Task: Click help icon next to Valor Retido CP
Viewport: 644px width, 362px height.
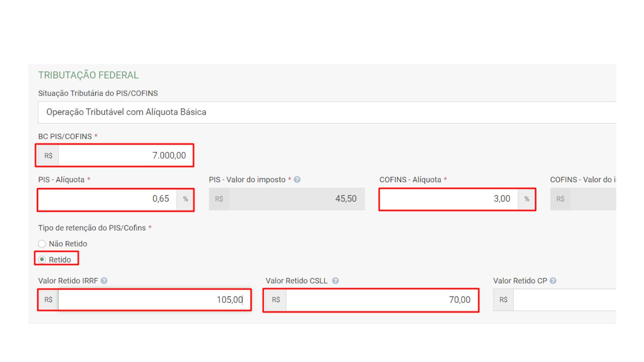Action: [x=553, y=281]
